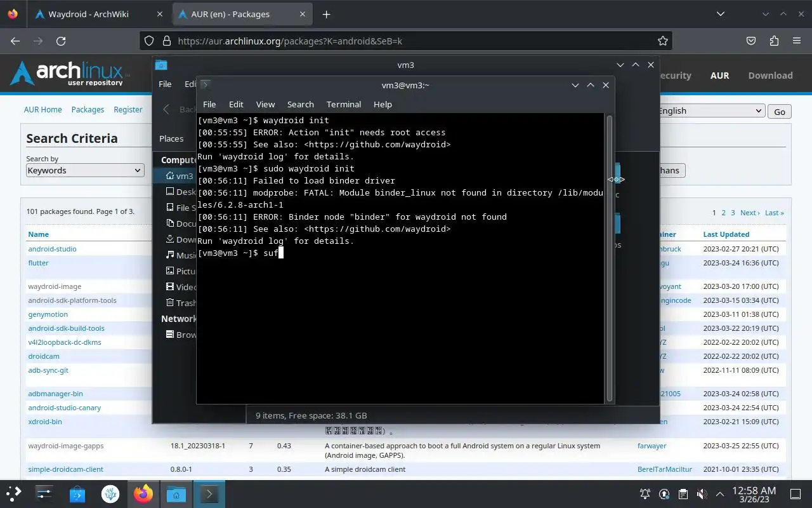The height and width of the screenshot is (508, 812).
Task: Open File menu in vm3 file manager
Action: (165, 84)
